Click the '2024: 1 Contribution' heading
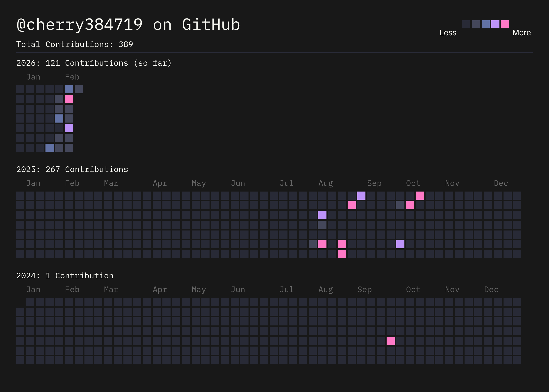This screenshot has height=392, width=549. click(x=65, y=276)
